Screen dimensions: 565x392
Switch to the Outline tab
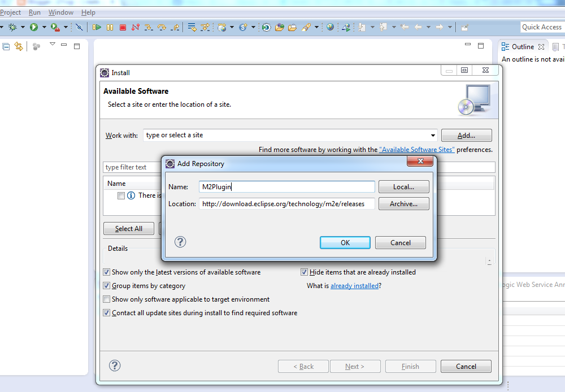coord(523,46)
